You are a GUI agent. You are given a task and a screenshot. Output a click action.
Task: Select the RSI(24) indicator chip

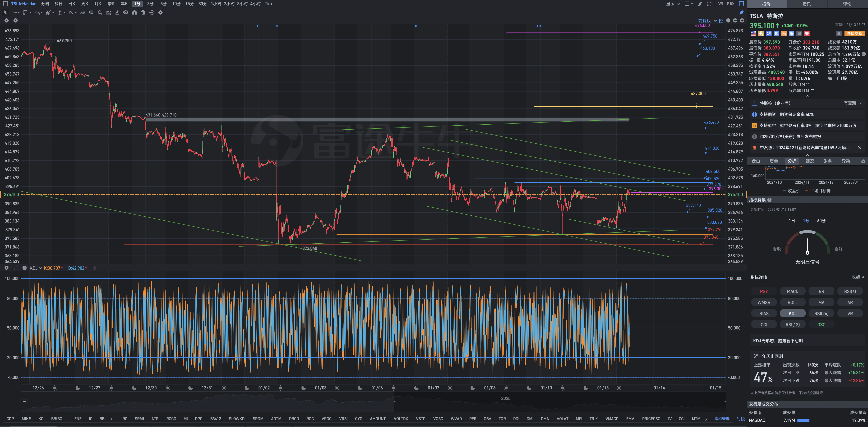click(x=821, y=313)
